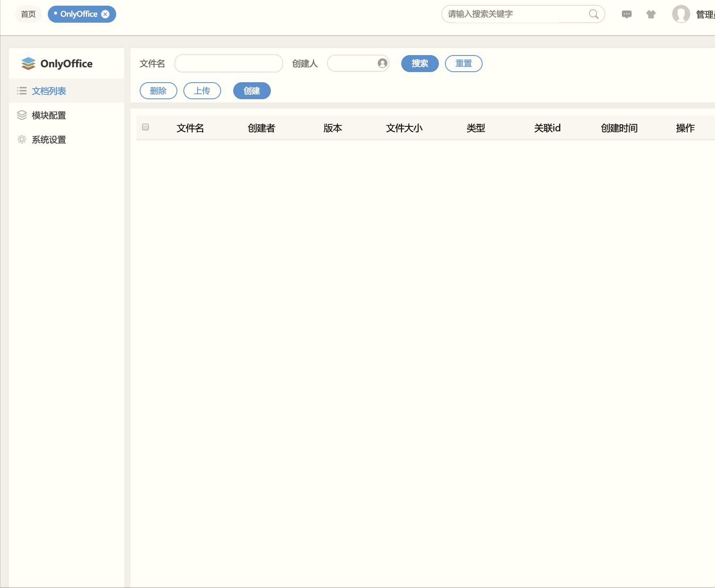The height and width of the screenshot is (588, 715).
Task: Close the OnlyOffice tab with X icon
Action: [105, 14]
